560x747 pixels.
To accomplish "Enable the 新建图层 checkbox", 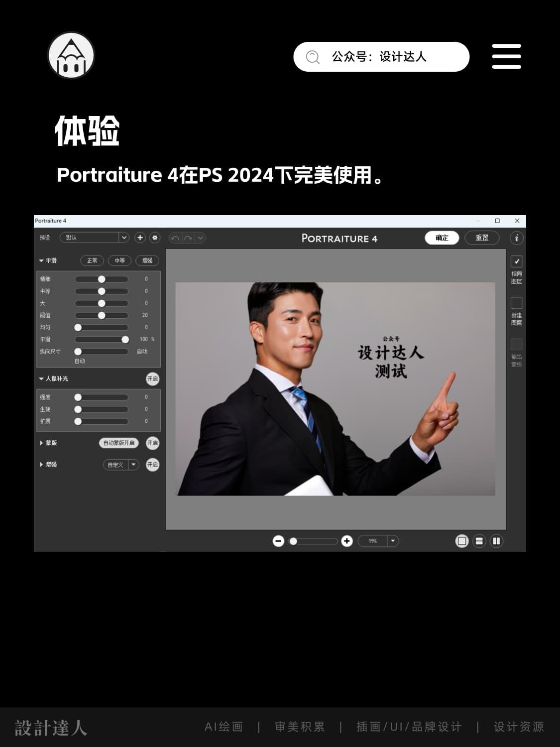I will 516,303.
